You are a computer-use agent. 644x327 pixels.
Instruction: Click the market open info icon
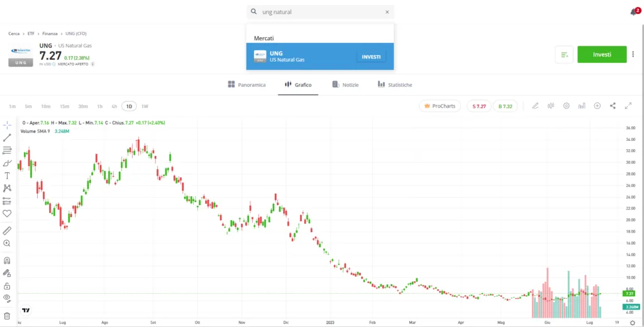tap(92, 64)
